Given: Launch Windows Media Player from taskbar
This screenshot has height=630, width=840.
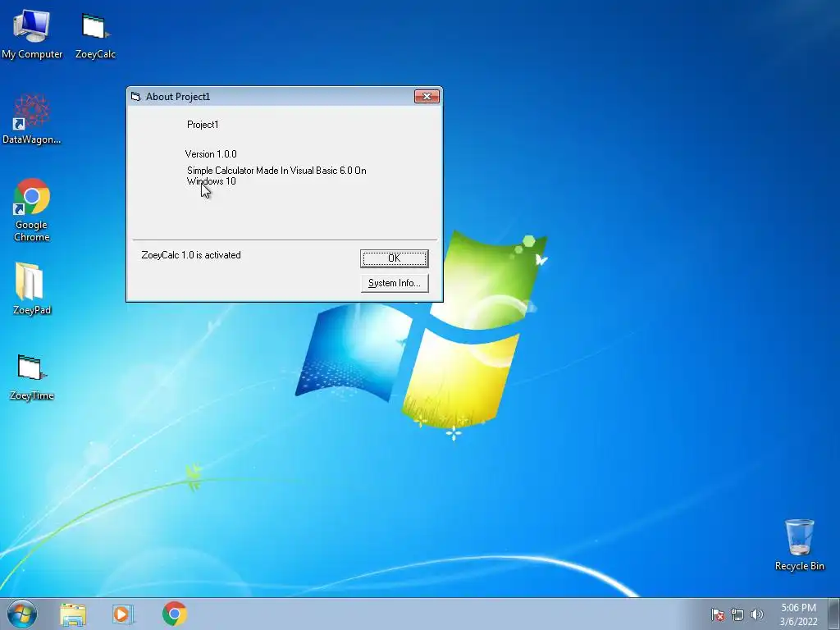Looking at the screenshot, I should pyautogui.click(x=123, y=614).
